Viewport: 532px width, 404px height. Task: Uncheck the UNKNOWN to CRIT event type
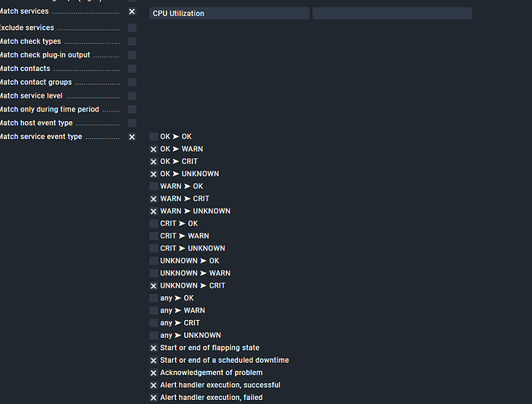154,286
